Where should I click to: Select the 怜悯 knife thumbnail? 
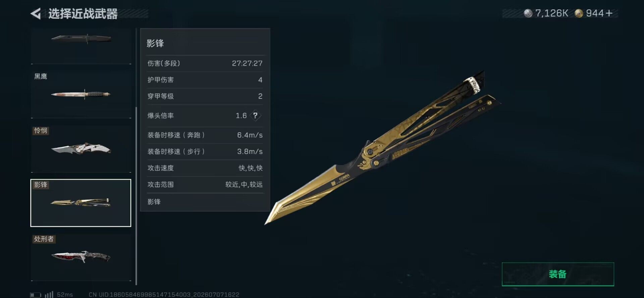(x=81, y=148)
